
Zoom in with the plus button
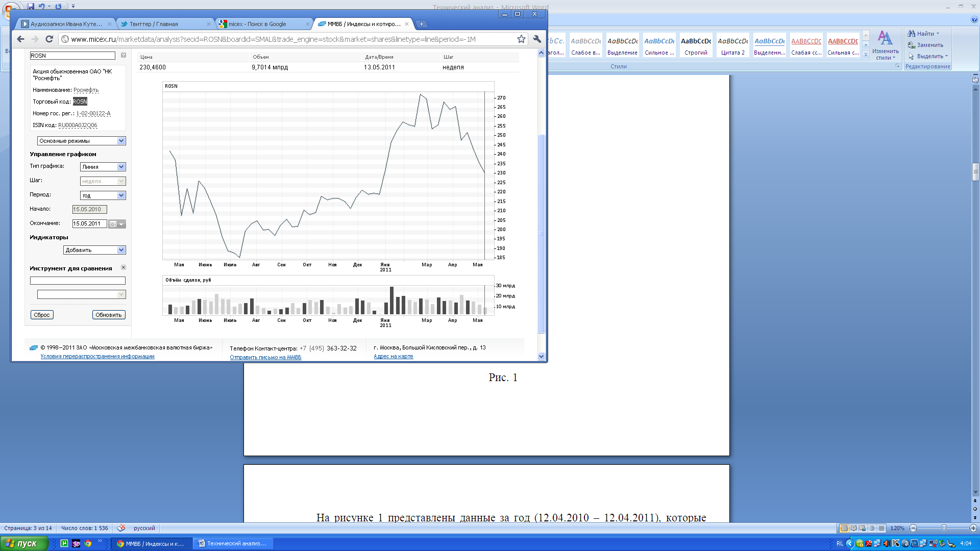(973, 528)
